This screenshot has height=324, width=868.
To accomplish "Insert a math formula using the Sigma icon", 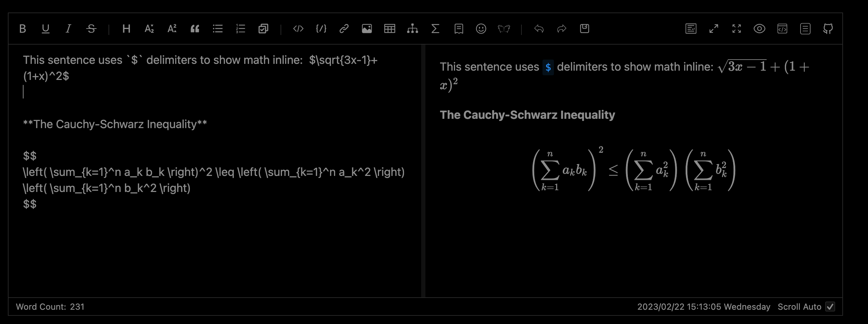I will tap(435, 29).
